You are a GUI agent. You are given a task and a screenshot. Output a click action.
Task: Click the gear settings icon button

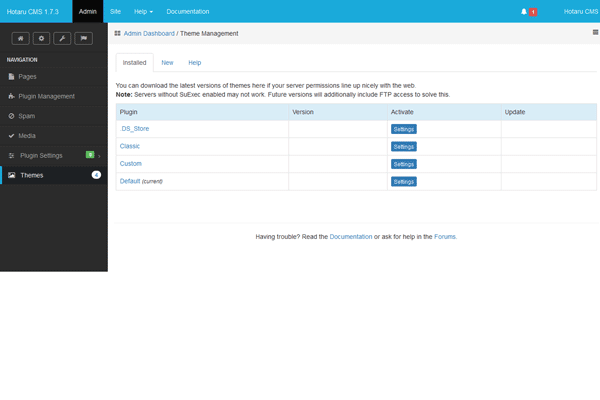click(x=41, y=38)
